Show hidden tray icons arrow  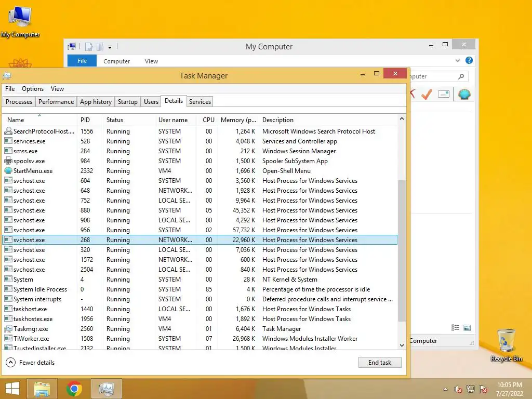[445, 389]
